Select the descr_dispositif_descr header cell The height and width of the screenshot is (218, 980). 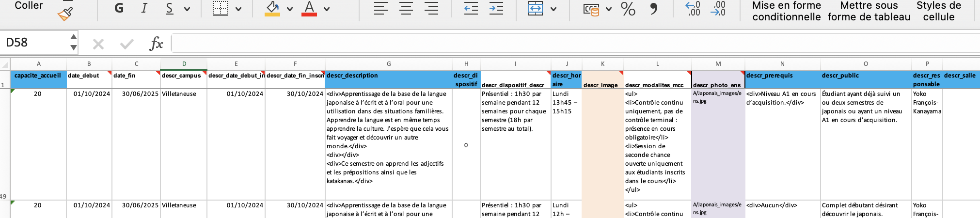coord(516,79)
